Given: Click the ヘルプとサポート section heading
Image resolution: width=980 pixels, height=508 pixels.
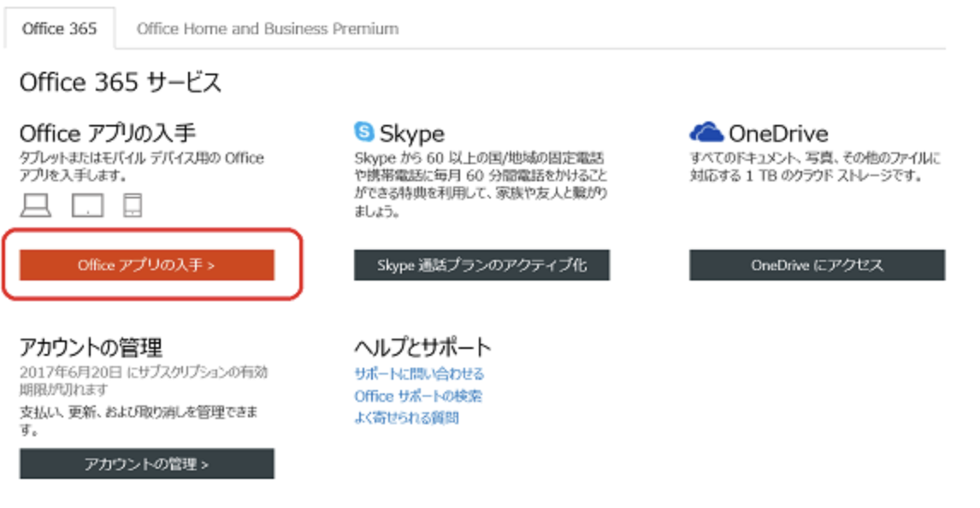Looking at the screenshot, I should tap(422, 347).
